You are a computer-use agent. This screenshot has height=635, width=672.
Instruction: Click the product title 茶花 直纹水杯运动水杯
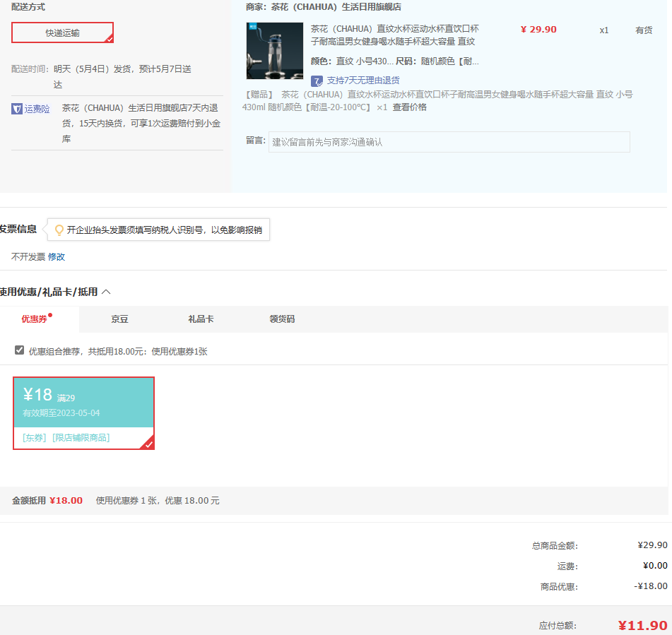click(395, 35)
